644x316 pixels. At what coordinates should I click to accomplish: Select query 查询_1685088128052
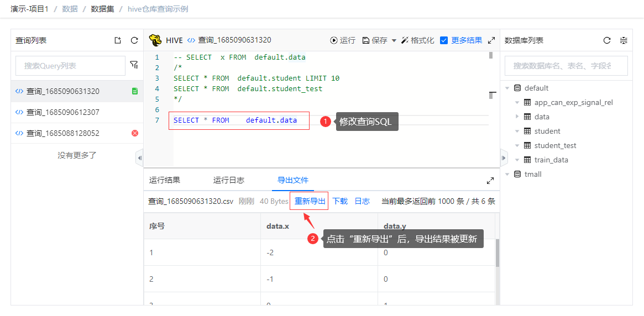pos(77,133)
